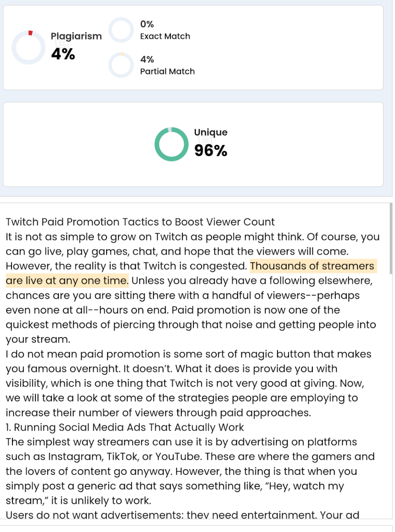Screen dimensions: 395x532
Task: Click highlighted phrase "are live at any one time."
Action: pyautogui.click(x=67, y=281)
